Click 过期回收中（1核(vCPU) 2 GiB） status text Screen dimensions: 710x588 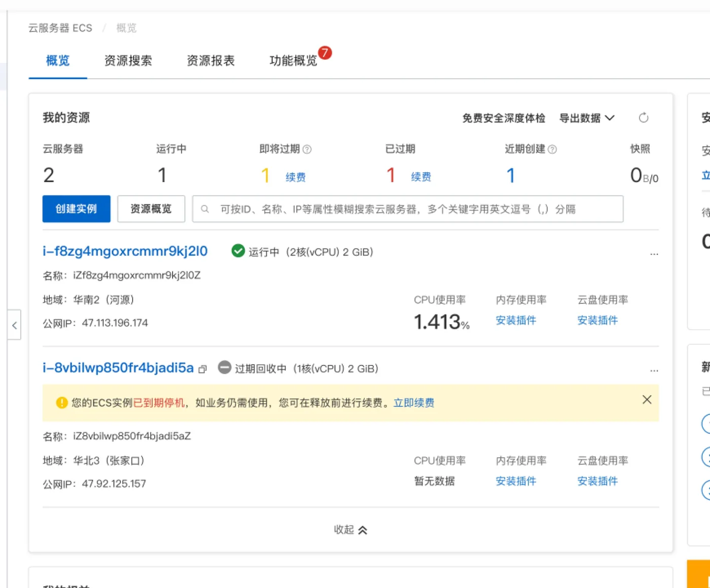[x=307, y=369]
